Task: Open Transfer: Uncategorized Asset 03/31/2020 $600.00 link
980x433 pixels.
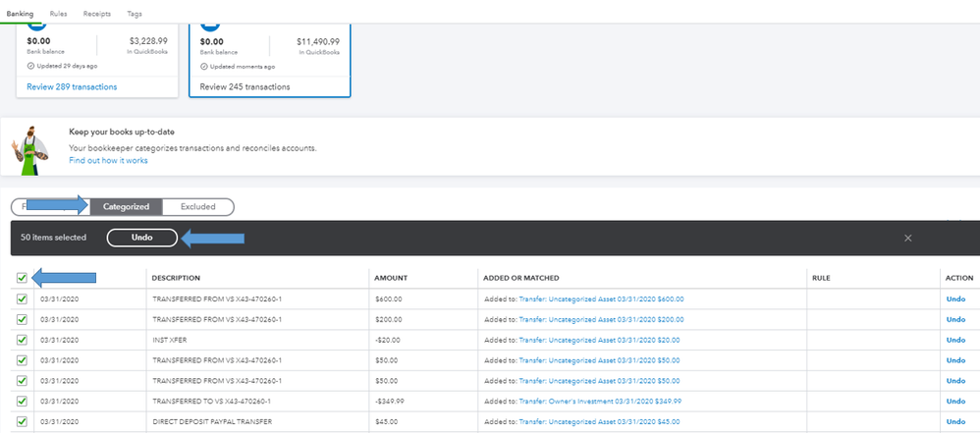Action: pos(601,299)
